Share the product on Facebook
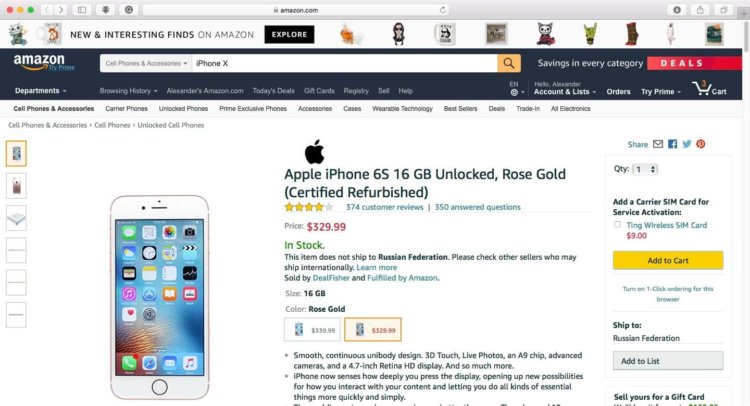The image size is (750, 406). pos(673,144)
